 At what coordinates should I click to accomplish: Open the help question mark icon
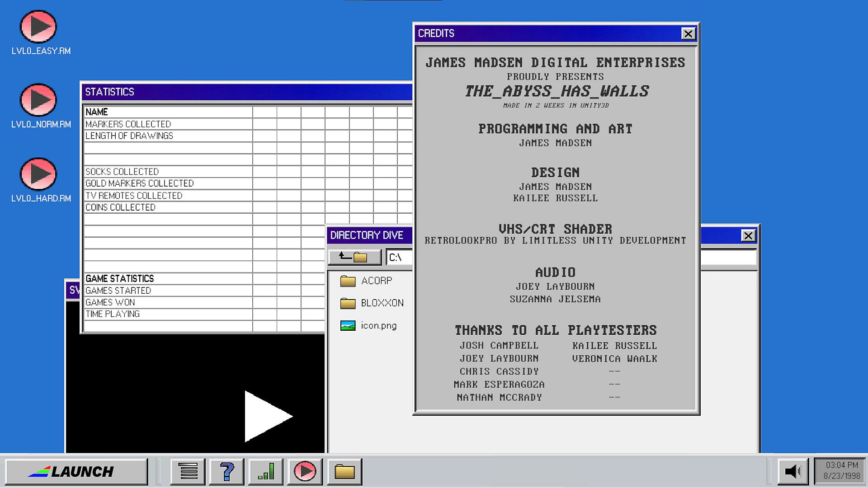click(x=227, y=471)
